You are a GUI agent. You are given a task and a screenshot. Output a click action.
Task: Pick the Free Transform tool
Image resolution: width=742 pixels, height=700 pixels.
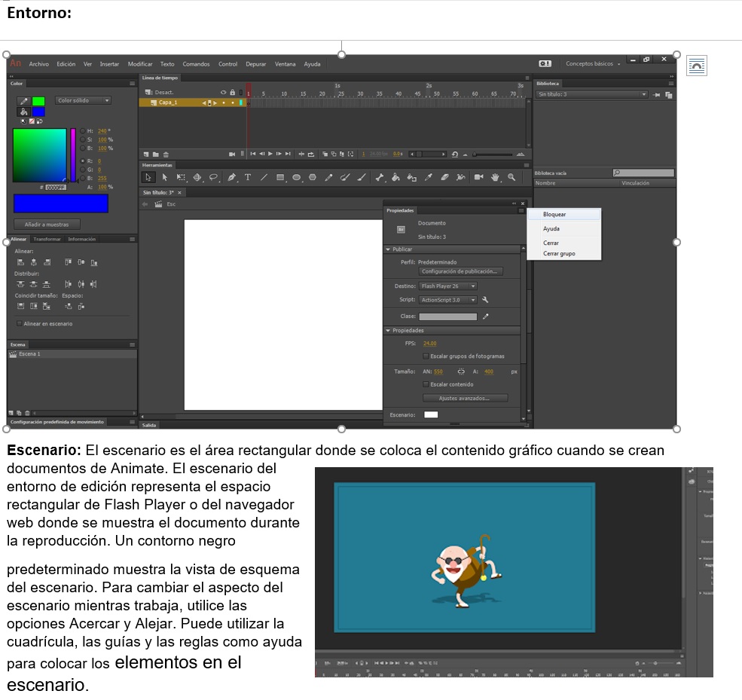tap(181, 178)
